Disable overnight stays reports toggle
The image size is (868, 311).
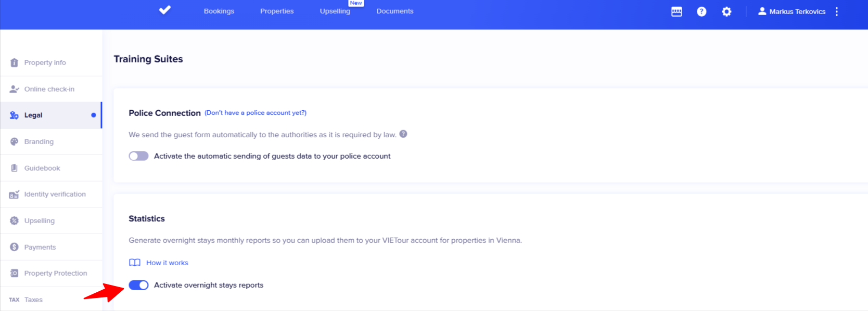tap(138, 285)
